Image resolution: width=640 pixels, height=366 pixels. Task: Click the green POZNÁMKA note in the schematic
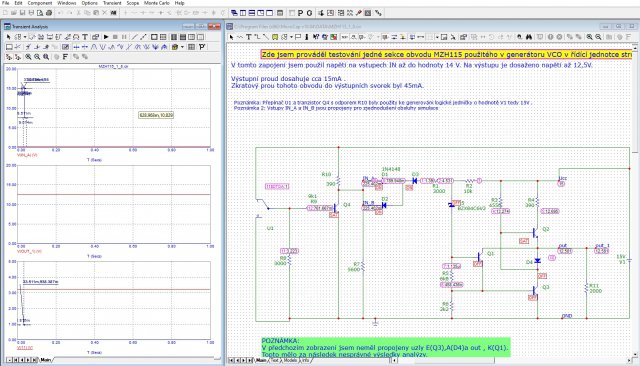pyautogui.click(x=385, y=348)
